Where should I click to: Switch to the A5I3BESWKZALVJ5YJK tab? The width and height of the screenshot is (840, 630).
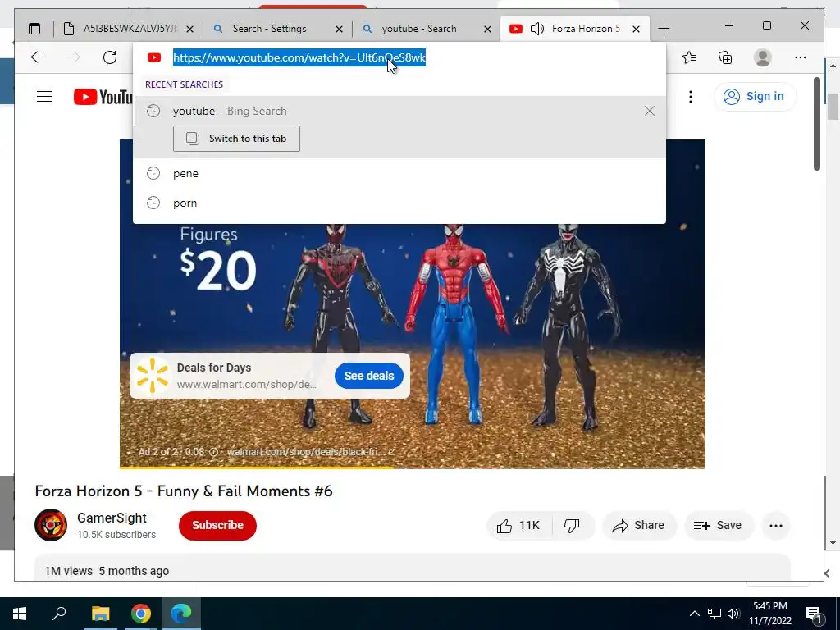point(129,29)
